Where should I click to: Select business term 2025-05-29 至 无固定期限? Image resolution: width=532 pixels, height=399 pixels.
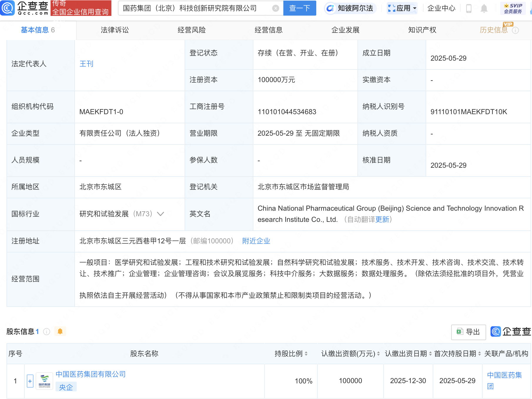point(299,133)
